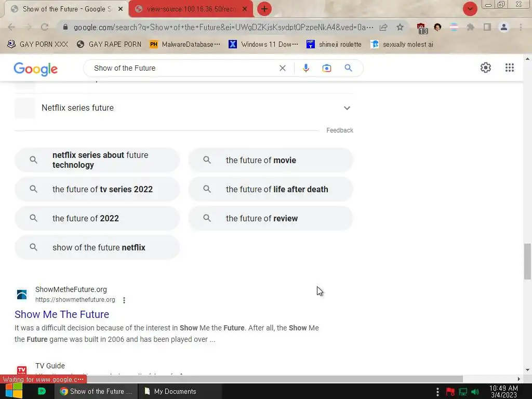
Task: Open the network tray icon
Action: 463,392
